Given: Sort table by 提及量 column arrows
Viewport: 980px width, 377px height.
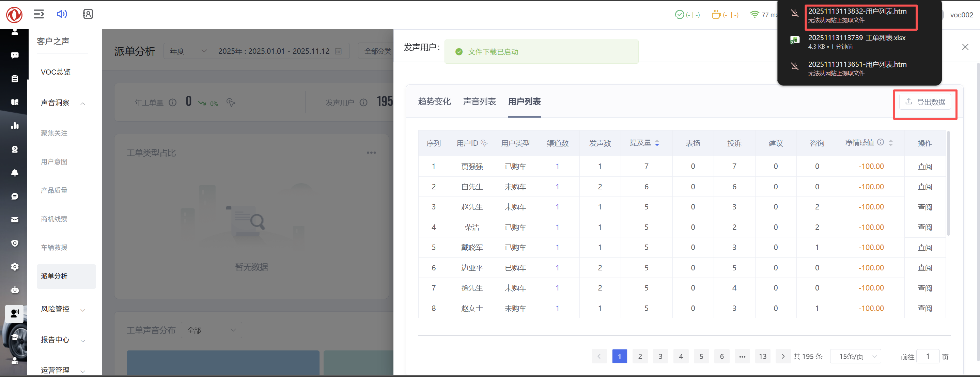Looking at the screenshot, I should click(657, 143).
